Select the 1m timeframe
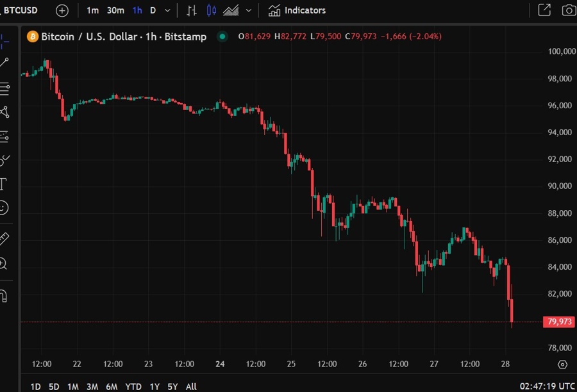 [92, 10]
